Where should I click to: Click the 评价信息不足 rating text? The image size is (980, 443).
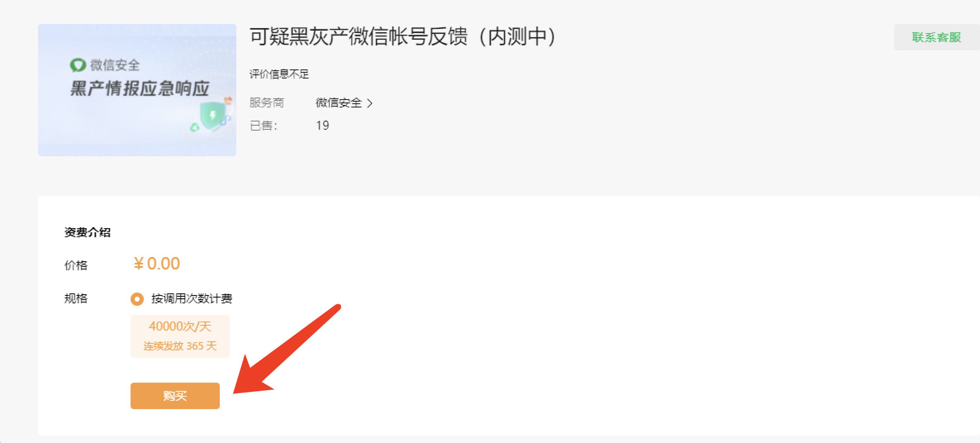279,74
